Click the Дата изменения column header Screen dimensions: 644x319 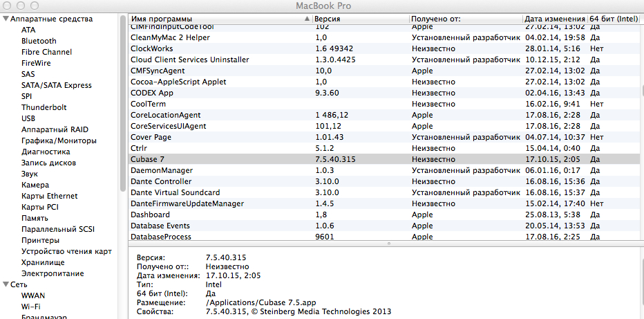pyautogui.click(x=554, y=18)
